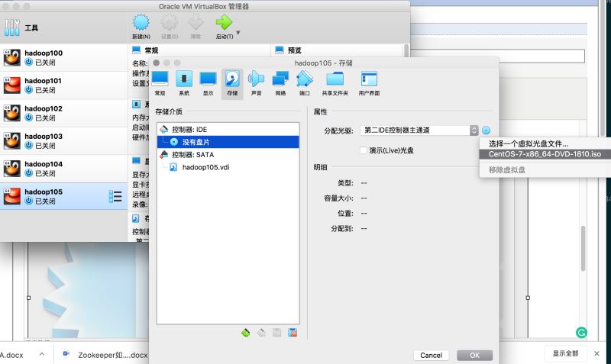Select hadoop105.vdi in storage tree
The width and height of the screenshot is (611, 364).
[205, 167]
